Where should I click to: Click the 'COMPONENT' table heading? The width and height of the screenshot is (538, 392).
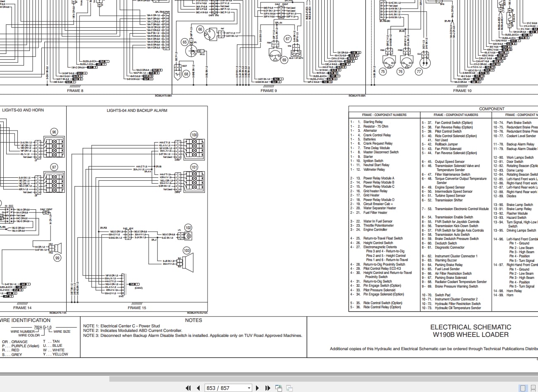(492, 109)
